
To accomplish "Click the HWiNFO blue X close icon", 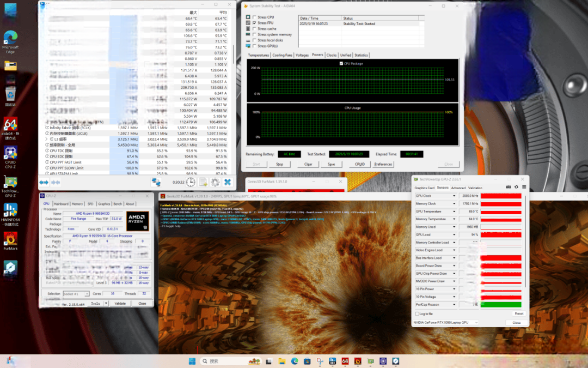I will click(x=227, y=183).
